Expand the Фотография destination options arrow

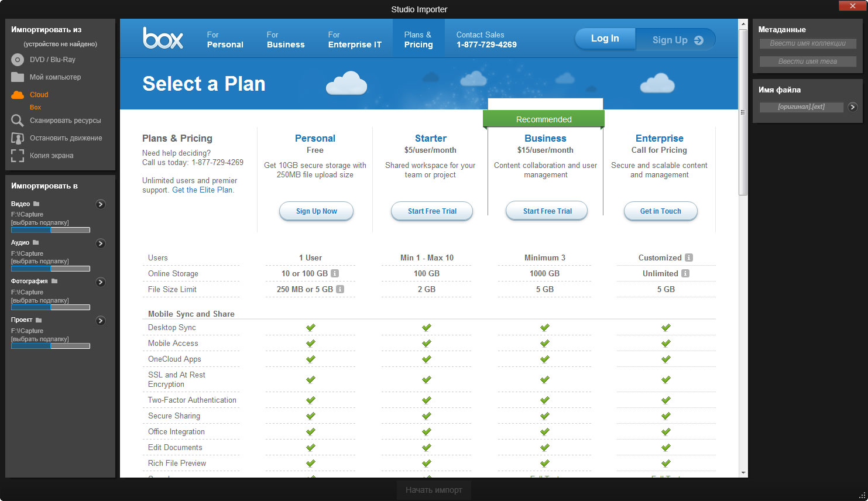[x=101, y=282]
